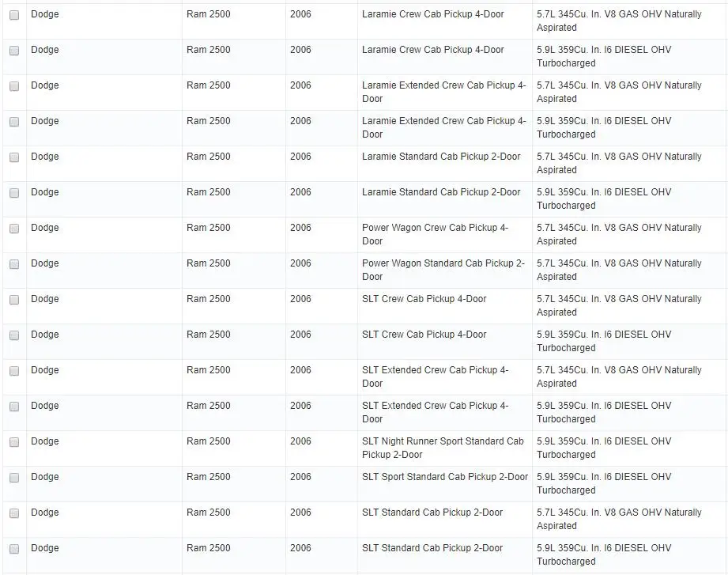The image size is (728, 575).
Task: Click 'Power Wagon Standard Cab Pickup 2-Door' trim cell
Action: [443, 270]
